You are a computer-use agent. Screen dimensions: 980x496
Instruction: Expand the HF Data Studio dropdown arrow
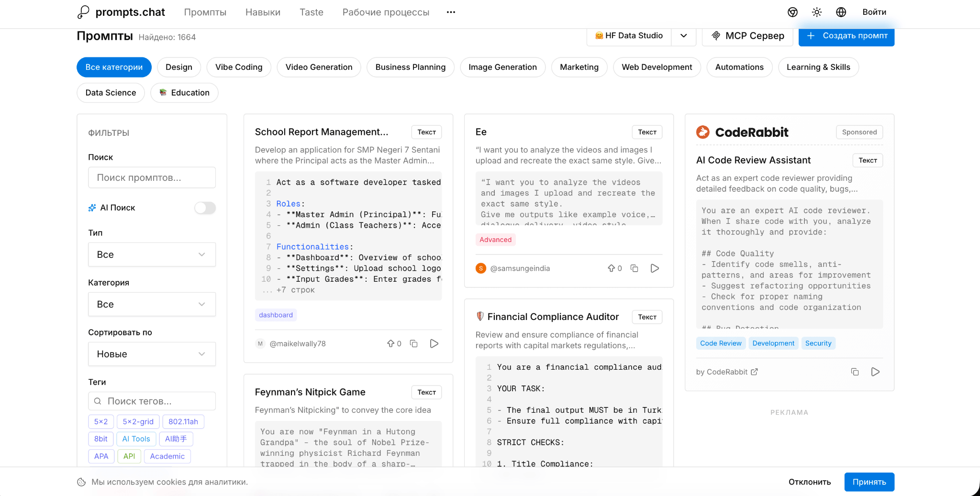coord(683,36)
